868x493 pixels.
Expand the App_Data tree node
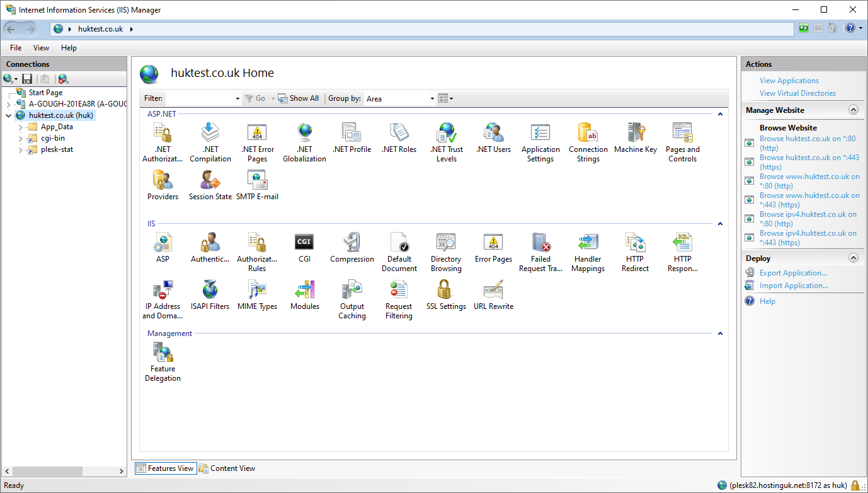pos(21,127)
